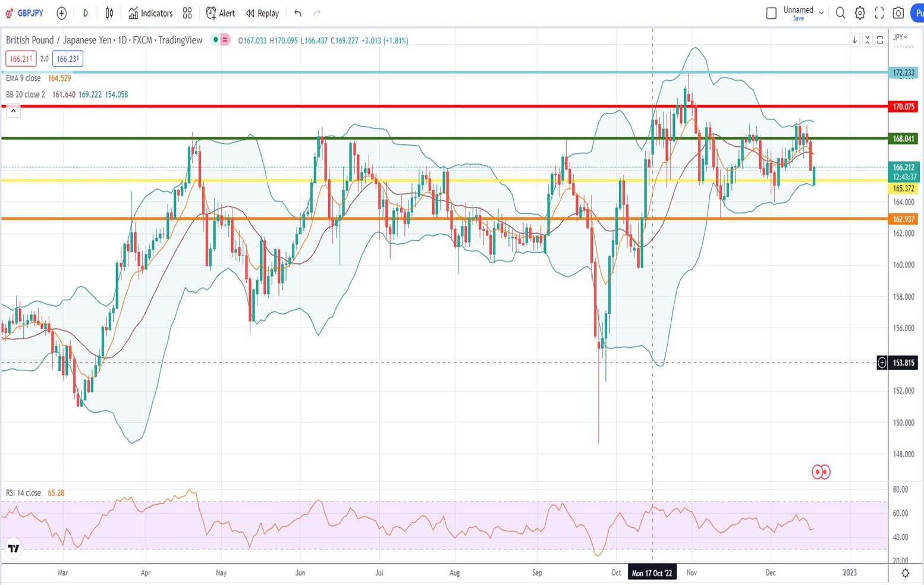Screen dimensions: 924x585
Task: Toggle the maximize pane control near the legend
Action: [x=881, y=40]
